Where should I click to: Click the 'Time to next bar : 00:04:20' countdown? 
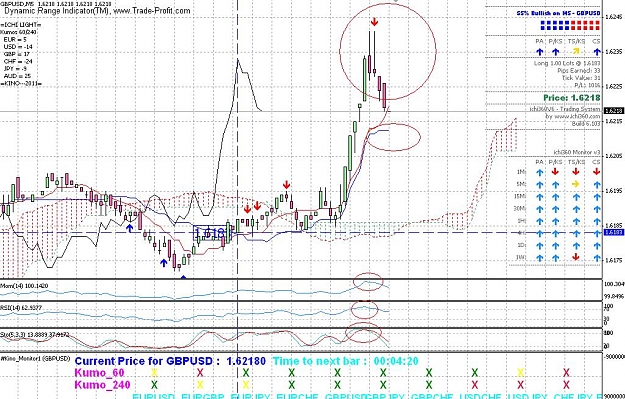(346, 362)
